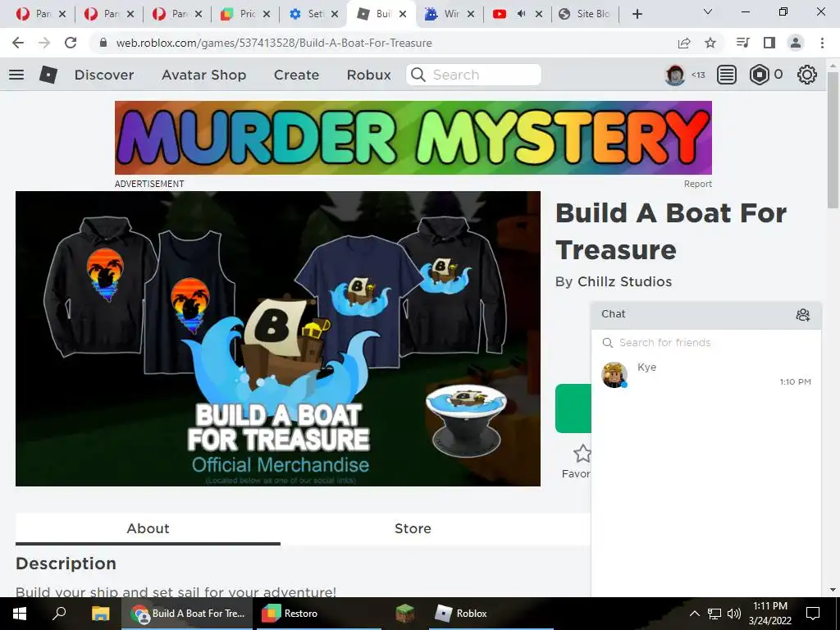840x630 pixels.
Task: Click the page vertical scrollbar
Action: click(x=833, y=140)
